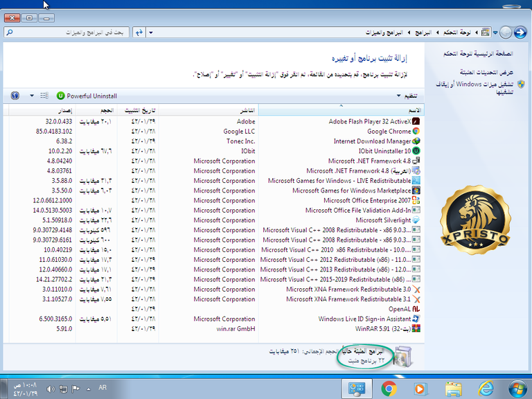Click the Google LLC publisher cell
The width and height of the screenshot is (532, 399).
(x=239, y=132)
